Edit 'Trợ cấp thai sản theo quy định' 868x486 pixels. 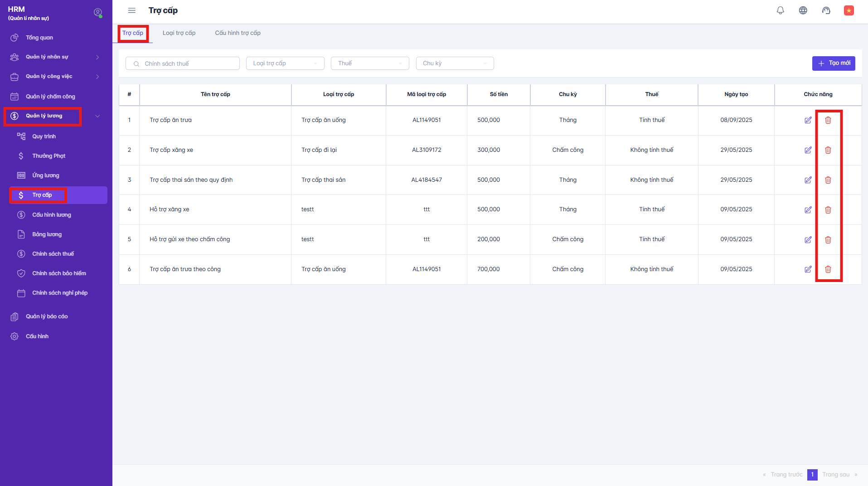coord(808,180)
